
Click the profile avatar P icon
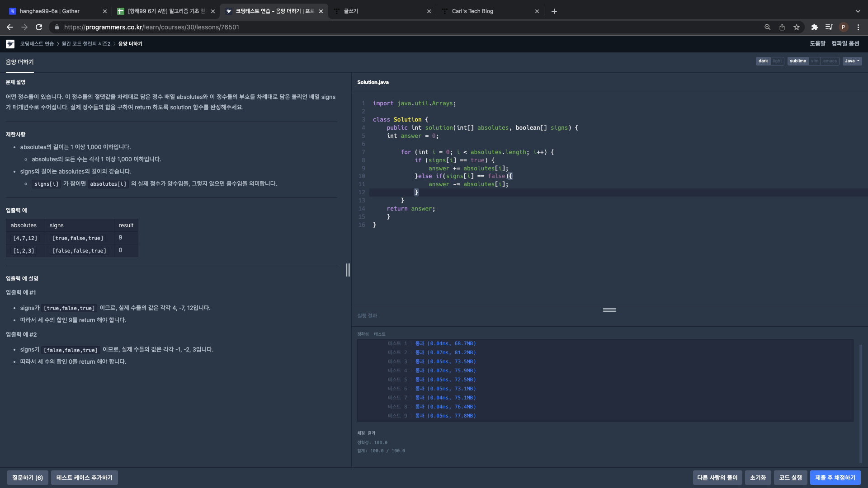843,27
